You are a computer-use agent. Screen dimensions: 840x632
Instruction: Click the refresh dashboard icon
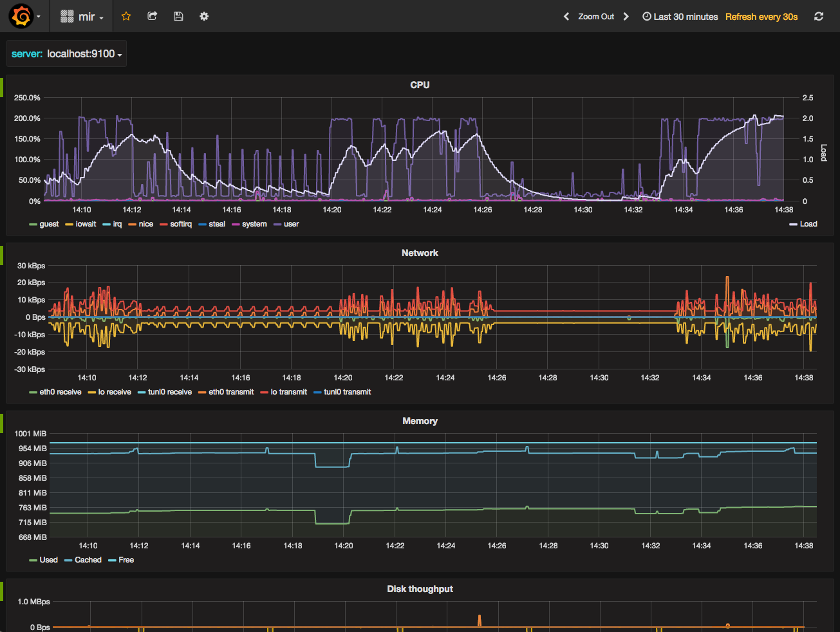tap(819, 17)
